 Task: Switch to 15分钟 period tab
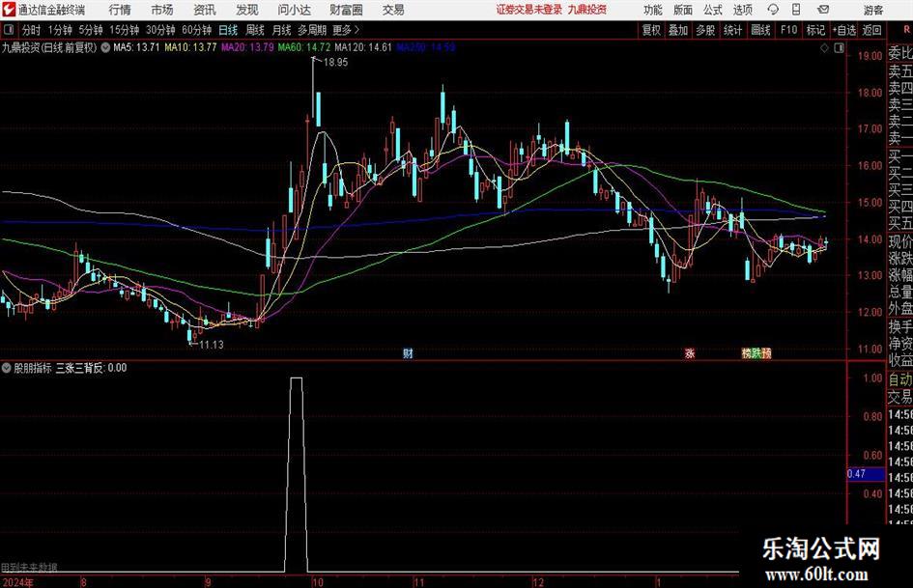[x=125, y=30]
